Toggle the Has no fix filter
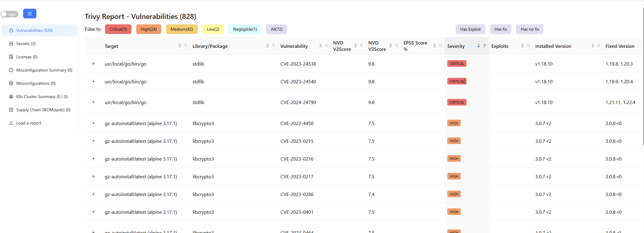644x233 pixels. 530,29
